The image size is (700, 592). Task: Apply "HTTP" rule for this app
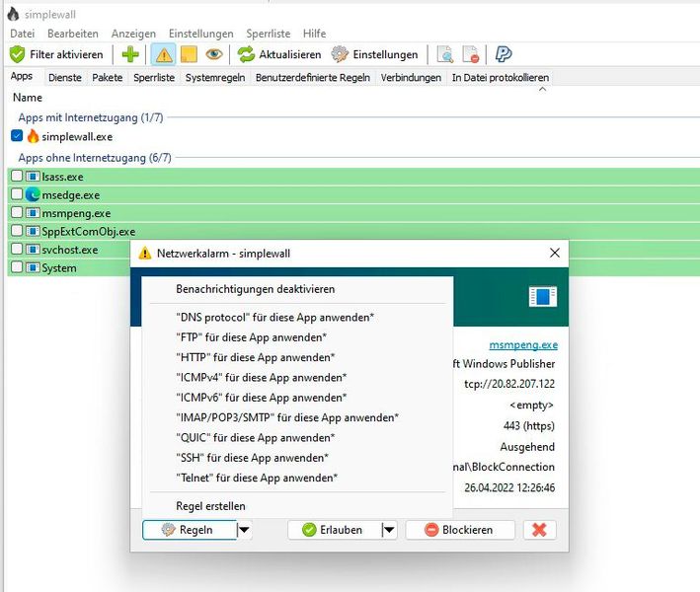click(x=297, y=357)
